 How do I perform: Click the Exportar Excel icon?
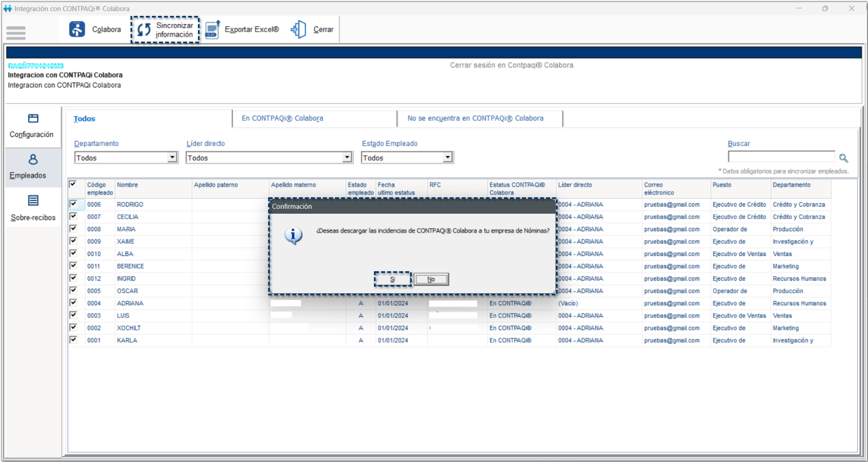coord(212,30)
